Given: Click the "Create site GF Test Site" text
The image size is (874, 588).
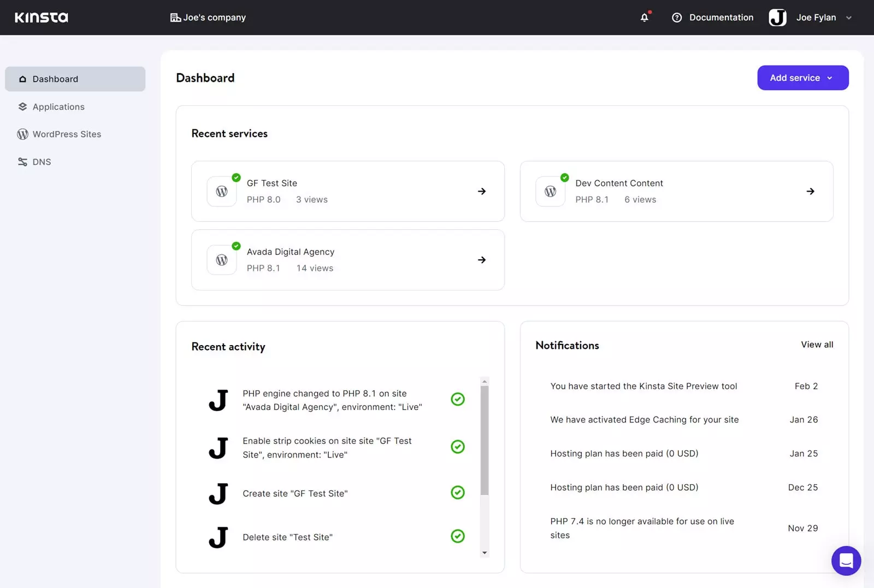Looking at the screenshot, I should [295, 494].
